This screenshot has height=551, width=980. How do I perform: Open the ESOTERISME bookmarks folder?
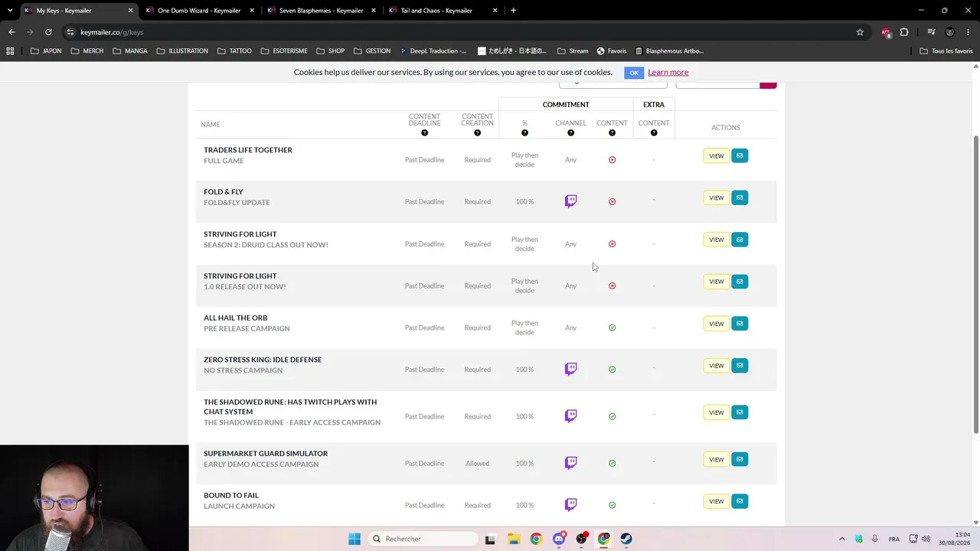(x=284, y=51)
